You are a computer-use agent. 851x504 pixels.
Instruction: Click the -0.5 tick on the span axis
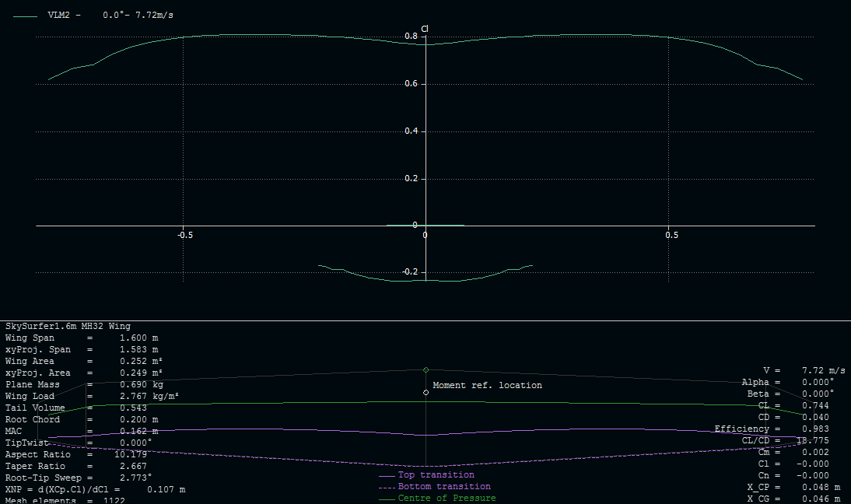pos(184,235)
